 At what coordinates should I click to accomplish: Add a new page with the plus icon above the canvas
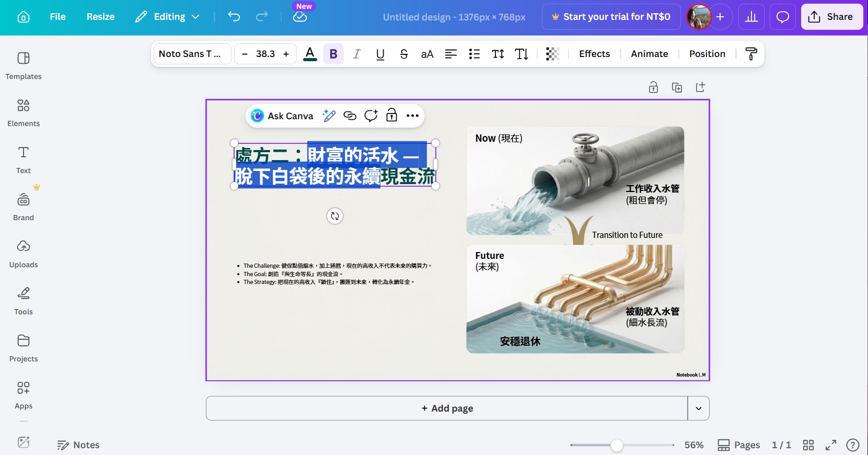click(700, 87)
